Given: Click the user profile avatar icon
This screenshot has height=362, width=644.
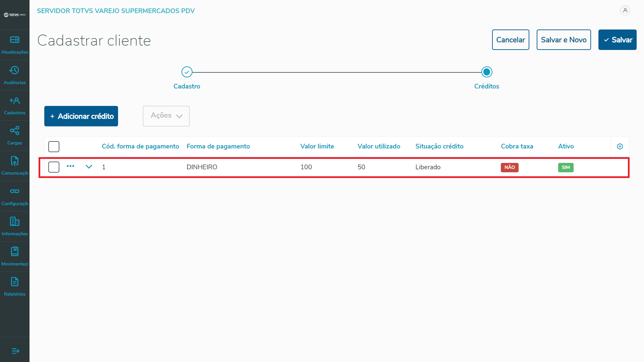Looking at the screenshot, I should pyautogui.click(x=625, y=11).
